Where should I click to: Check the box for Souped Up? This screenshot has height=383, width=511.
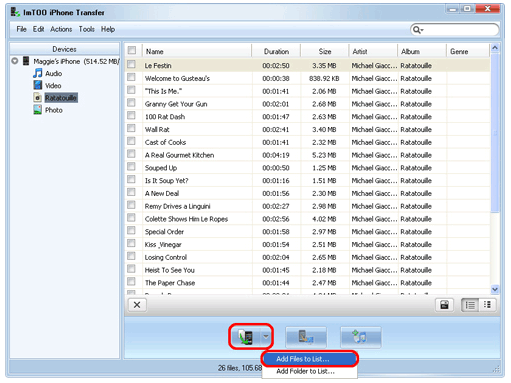point(131,167)
